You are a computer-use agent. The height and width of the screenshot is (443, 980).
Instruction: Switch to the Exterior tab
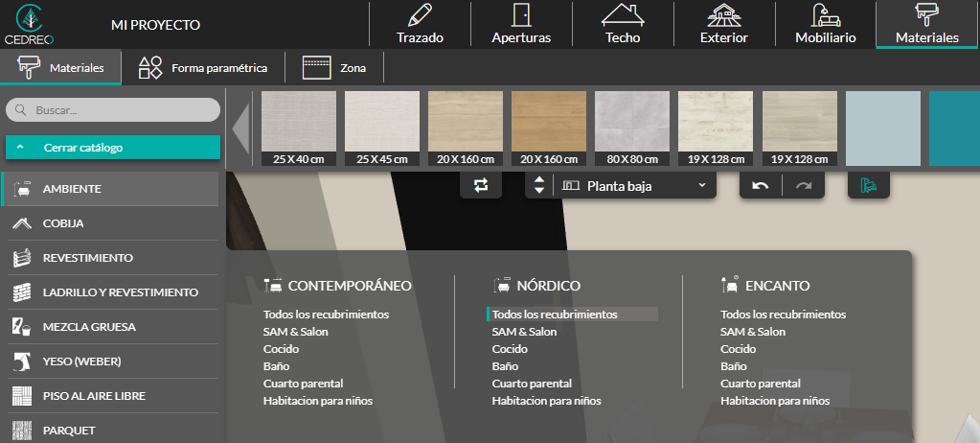point(724,24)
